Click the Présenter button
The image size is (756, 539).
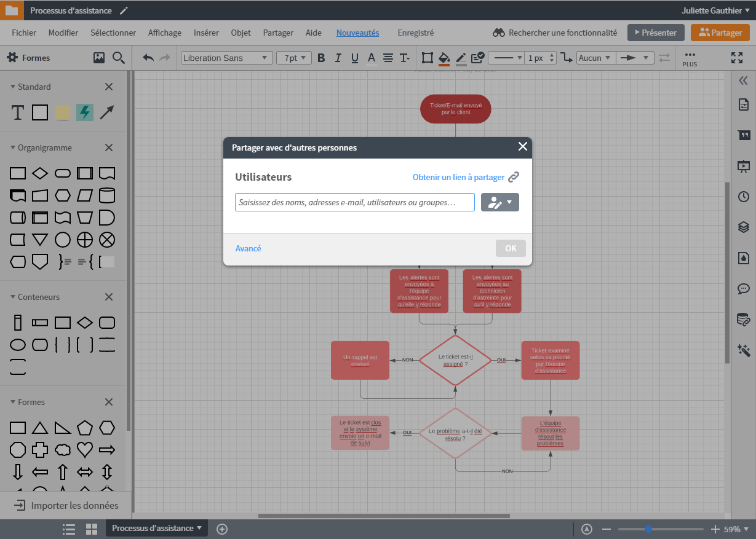click(x=655, y=33)
